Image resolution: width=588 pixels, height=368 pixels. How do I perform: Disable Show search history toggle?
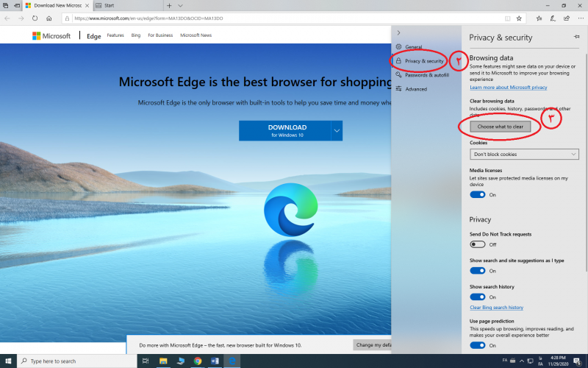click(478, 297)
